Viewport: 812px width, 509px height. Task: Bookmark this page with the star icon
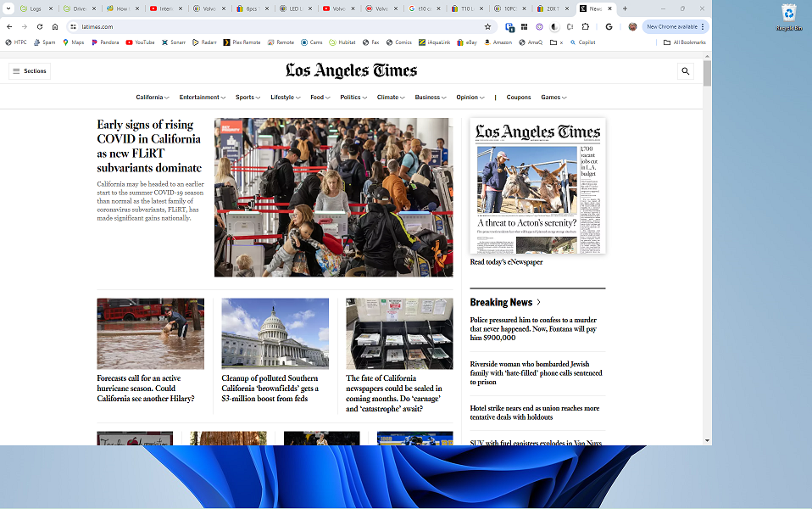(x=487, y=26)
